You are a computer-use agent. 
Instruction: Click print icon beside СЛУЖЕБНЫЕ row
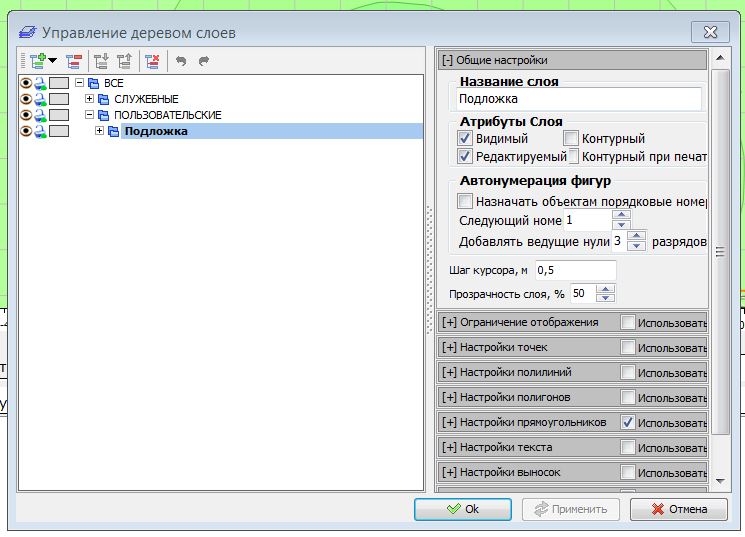click(40, 99)
